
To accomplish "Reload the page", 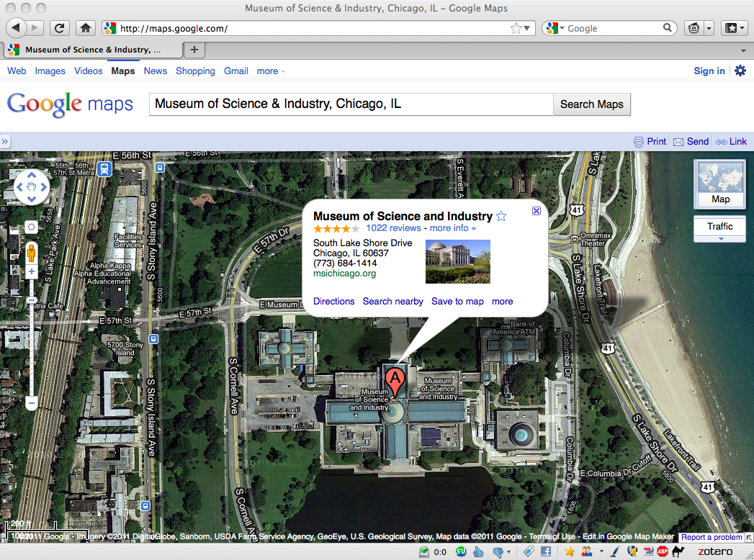I will click(59, 28).
